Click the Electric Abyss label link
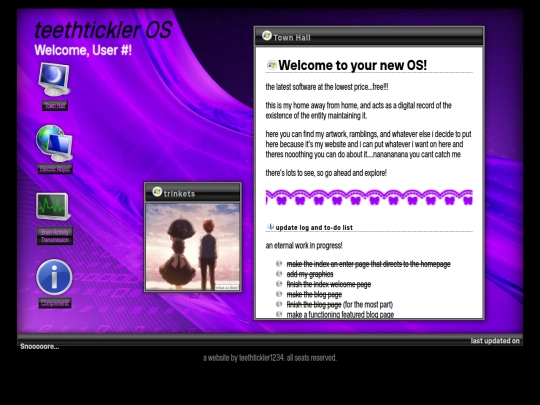This screenshot has height=405, width=540. click(x=55, y=169)
